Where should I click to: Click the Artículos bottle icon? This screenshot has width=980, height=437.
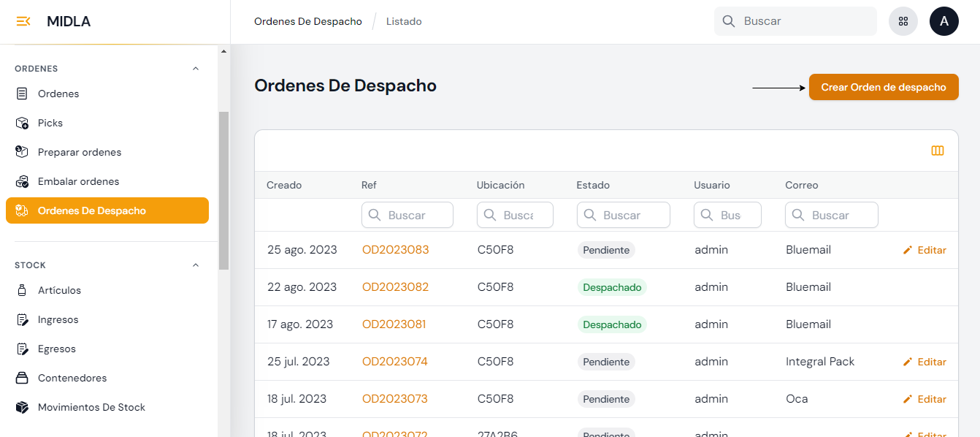[x=22, y=290]
